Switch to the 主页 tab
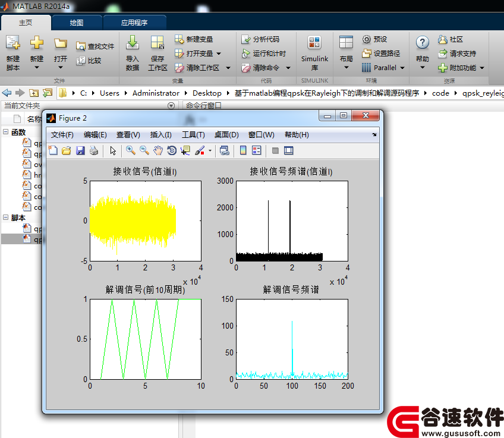Screen dimensions: 504x438 pyautogui.click(x=26, y=23)
